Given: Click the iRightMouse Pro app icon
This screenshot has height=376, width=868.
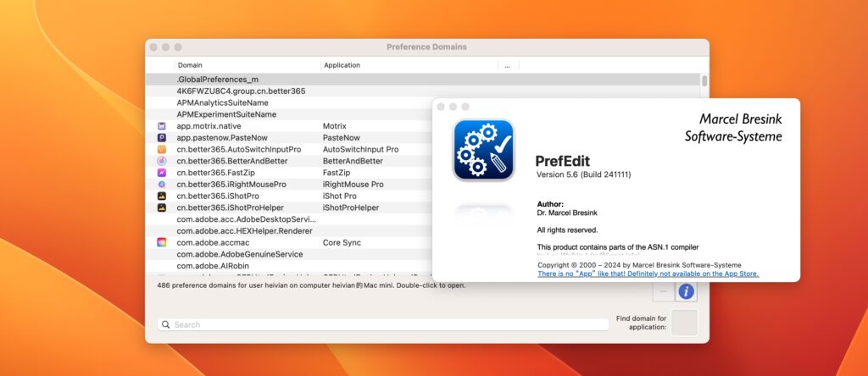Looking at the screenshot, I should (162, 184).
